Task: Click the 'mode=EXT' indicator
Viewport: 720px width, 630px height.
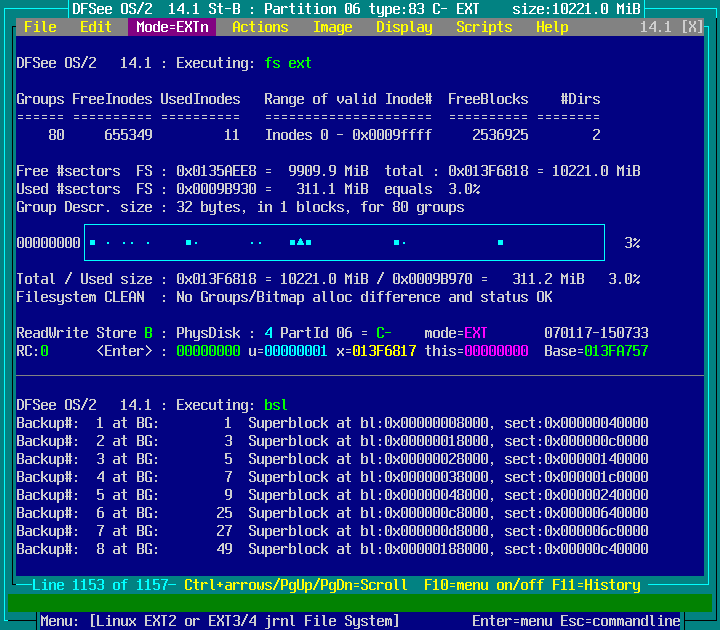Action: tap(456, 333)
